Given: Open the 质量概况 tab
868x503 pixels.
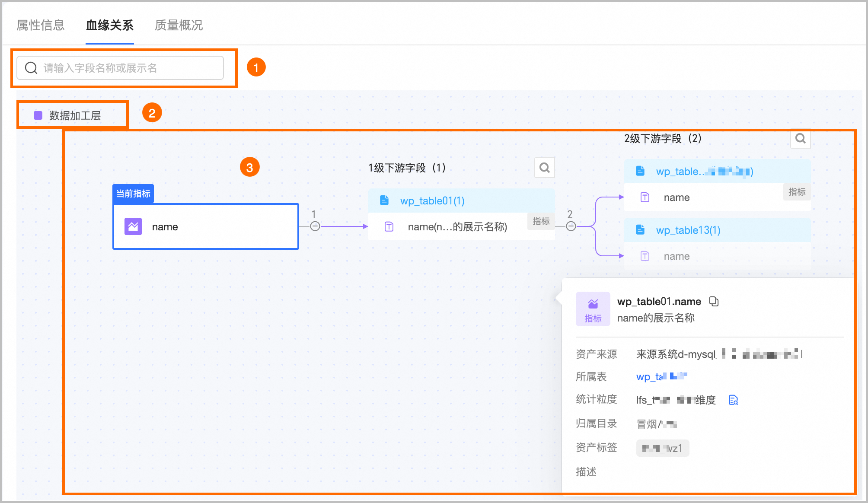Looking at the screenshot, I should click(x=179, y=25).
